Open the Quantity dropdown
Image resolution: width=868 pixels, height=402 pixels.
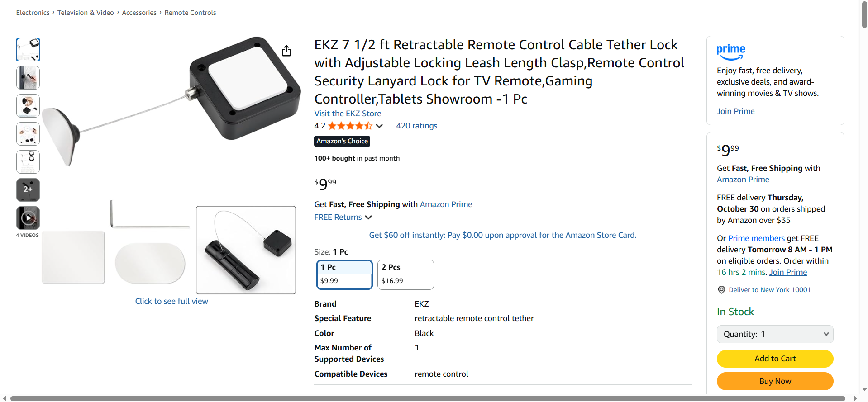(775, 334)
